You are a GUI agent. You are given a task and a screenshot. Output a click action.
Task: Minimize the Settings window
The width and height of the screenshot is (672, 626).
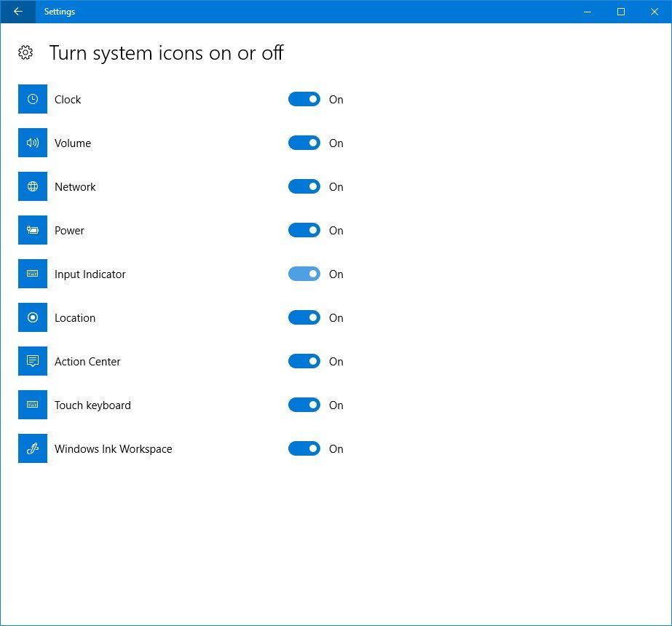588,12
